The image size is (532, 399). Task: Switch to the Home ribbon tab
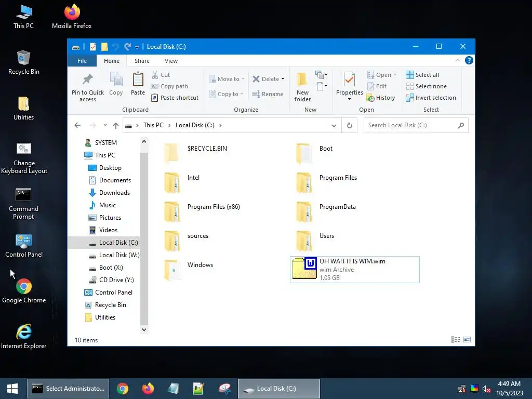(112, 61)
